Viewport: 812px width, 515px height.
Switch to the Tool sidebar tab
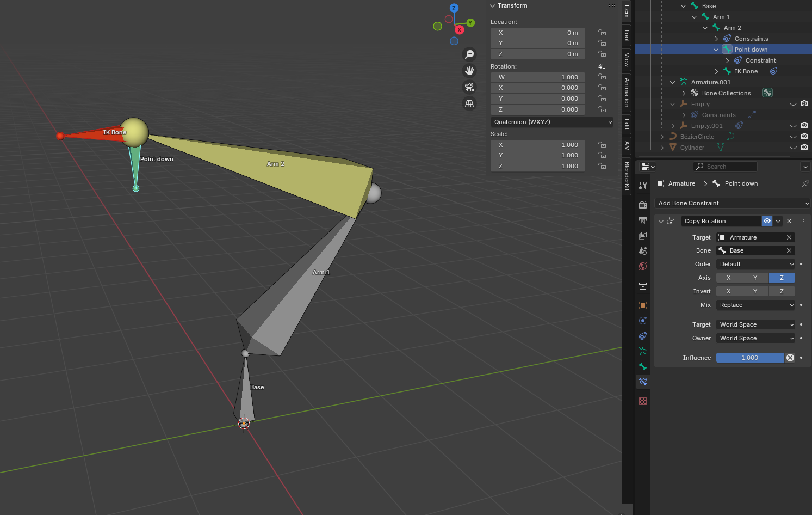[627, 36]
